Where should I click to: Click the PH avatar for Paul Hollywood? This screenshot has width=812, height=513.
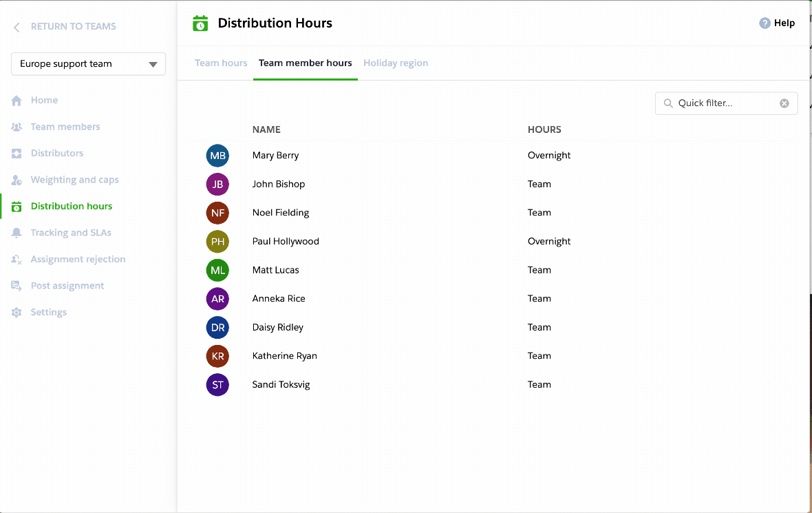pyautogui.click(x=217, y=242)
